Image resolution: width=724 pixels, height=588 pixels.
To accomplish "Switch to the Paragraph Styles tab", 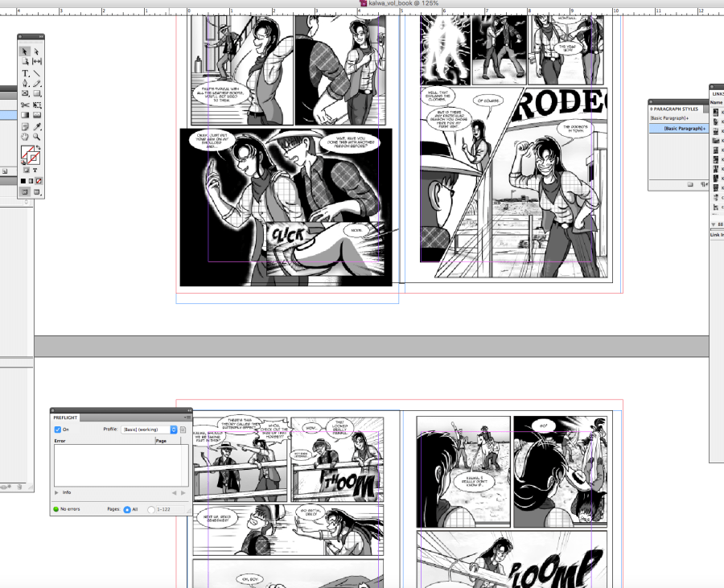I will pos(676,108).
